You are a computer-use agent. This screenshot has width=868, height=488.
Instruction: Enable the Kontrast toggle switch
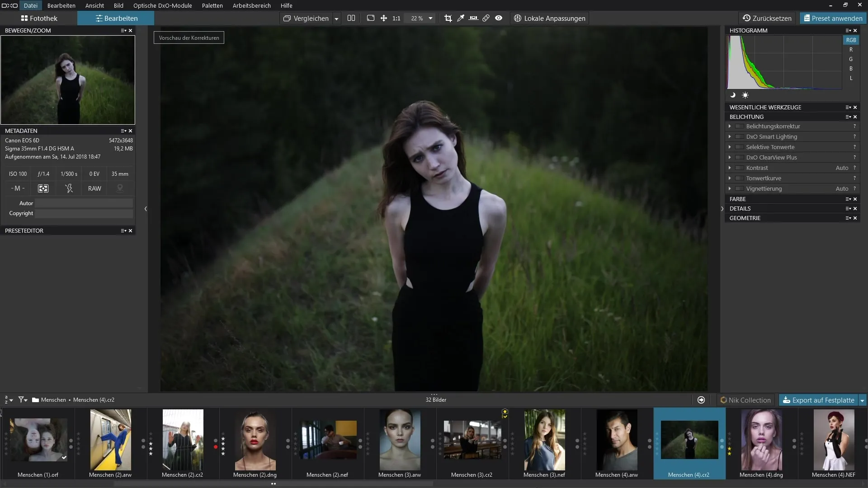pyautogui.click(x=739, y=168)
